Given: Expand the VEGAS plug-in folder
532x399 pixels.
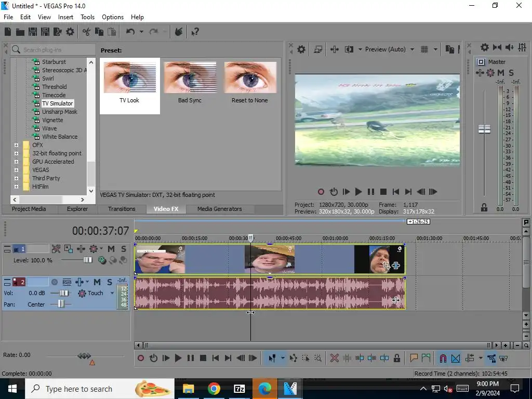Looking at the screenshot, I should (16, 170).
